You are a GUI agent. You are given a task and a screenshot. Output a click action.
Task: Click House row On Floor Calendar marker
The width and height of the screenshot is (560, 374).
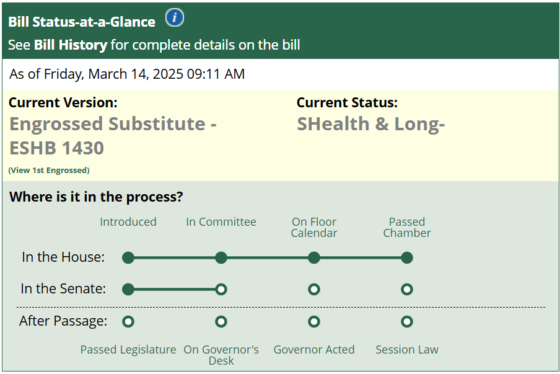(314, 258)
